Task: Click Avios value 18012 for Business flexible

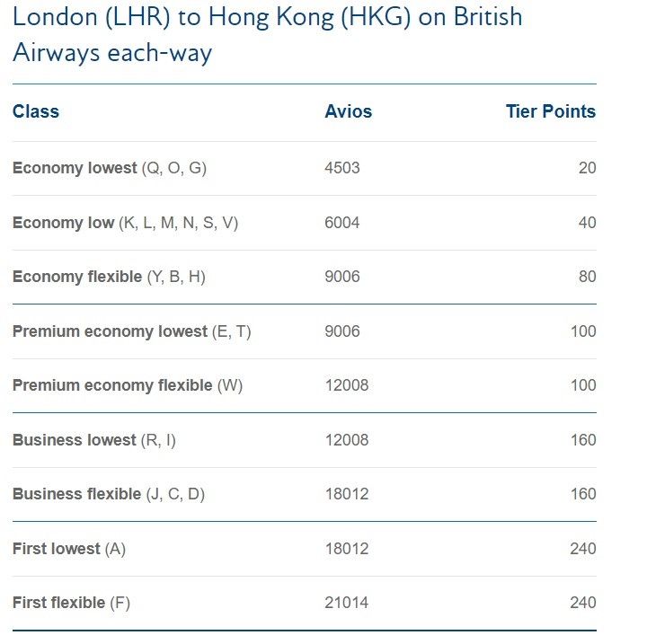Action: point(346,494)
